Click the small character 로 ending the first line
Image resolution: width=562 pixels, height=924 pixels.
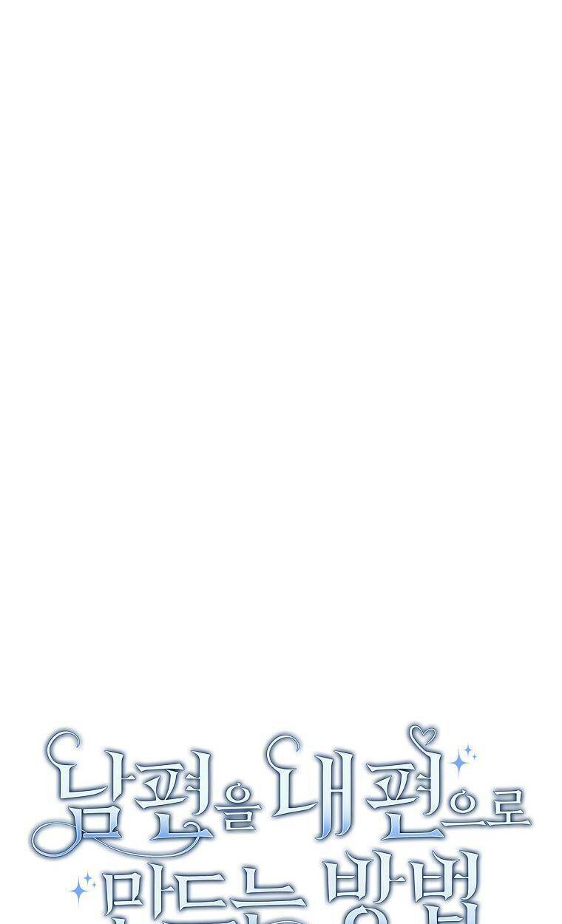pos(508,807)
